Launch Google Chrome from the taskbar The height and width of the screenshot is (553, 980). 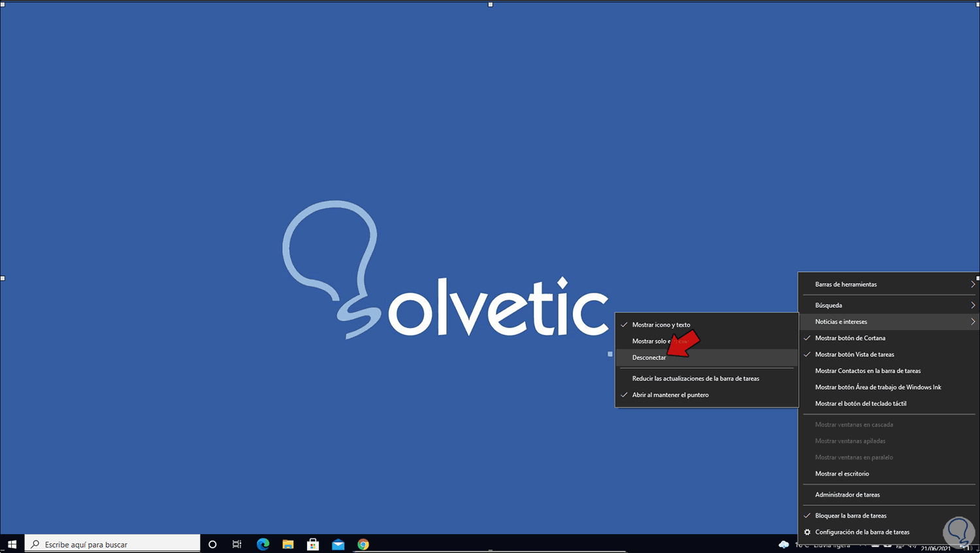point(363,544)
